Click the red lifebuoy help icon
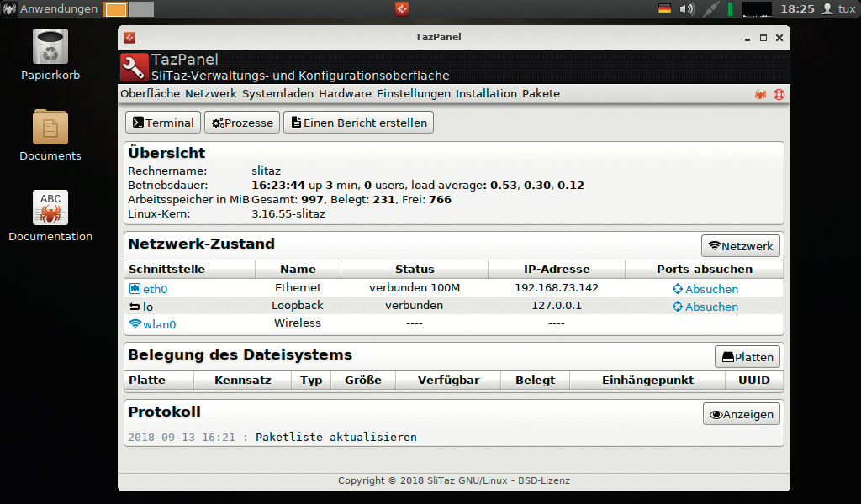861x504 pixels. [779, 94]
